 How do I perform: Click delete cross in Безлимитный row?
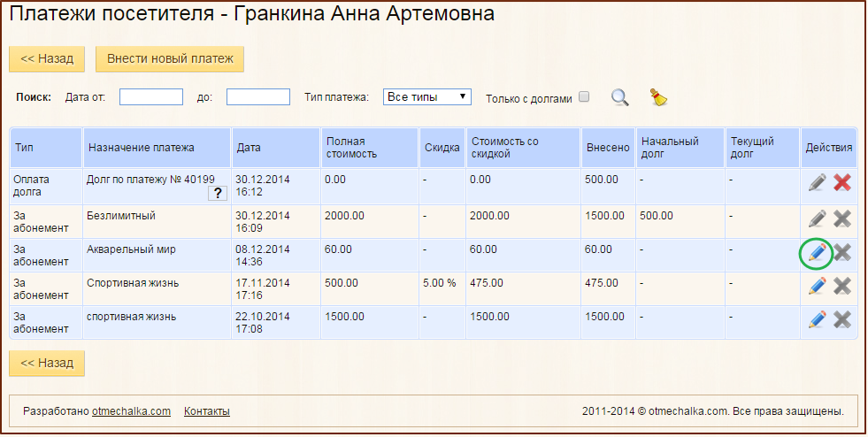pyautogui.click(x=842, y=219)
